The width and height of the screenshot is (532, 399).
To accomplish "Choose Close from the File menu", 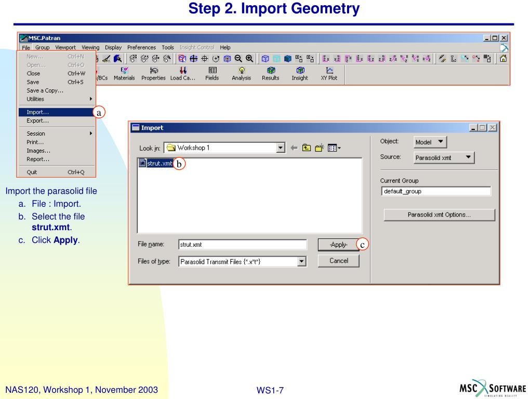I will pos(56,74).
